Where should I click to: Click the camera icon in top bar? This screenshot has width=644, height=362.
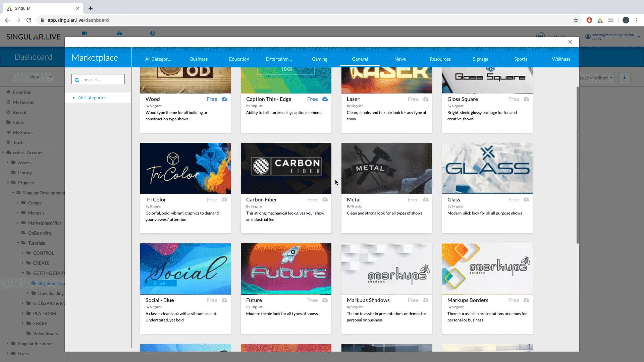pyautogui.click(x=84, y=33)
